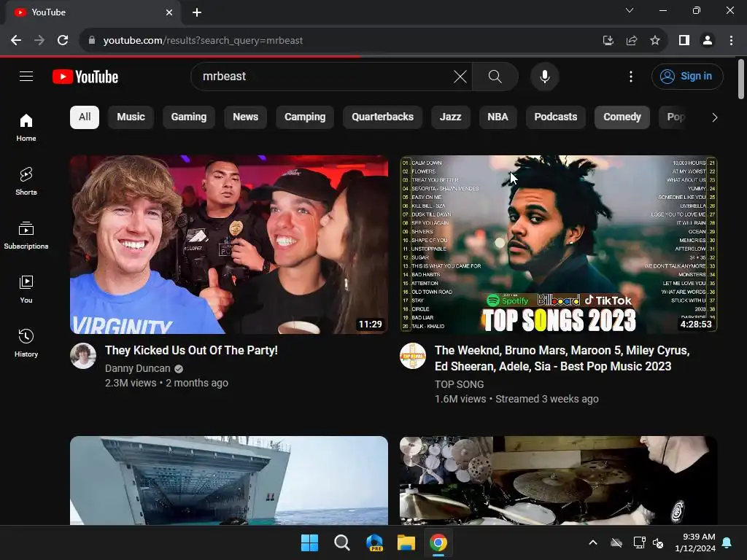The image size is (747, 560).
Task: Filter results by Jazz chip
Action: pyautogui.click(x=450, y=117)
